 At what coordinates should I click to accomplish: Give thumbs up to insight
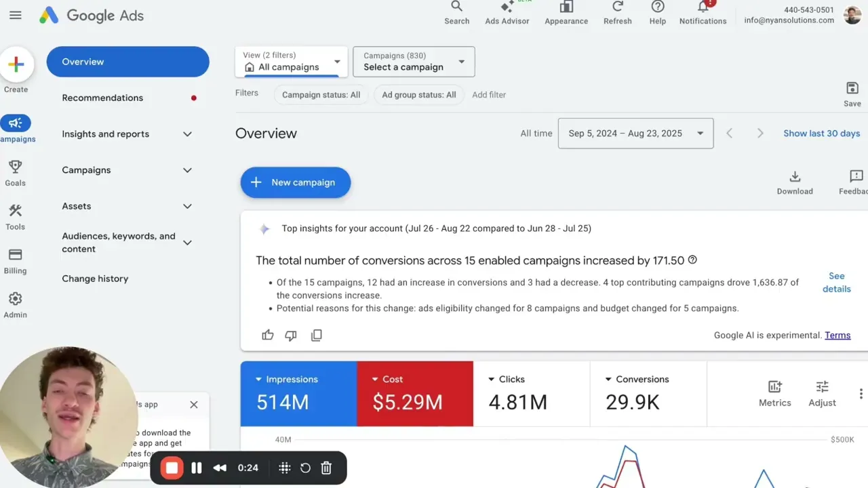(268, 335)
